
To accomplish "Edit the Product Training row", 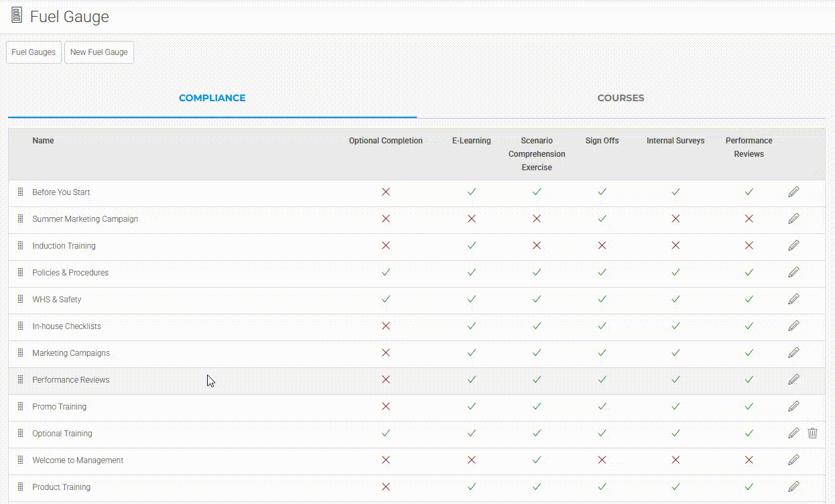I will click(793, 487).
